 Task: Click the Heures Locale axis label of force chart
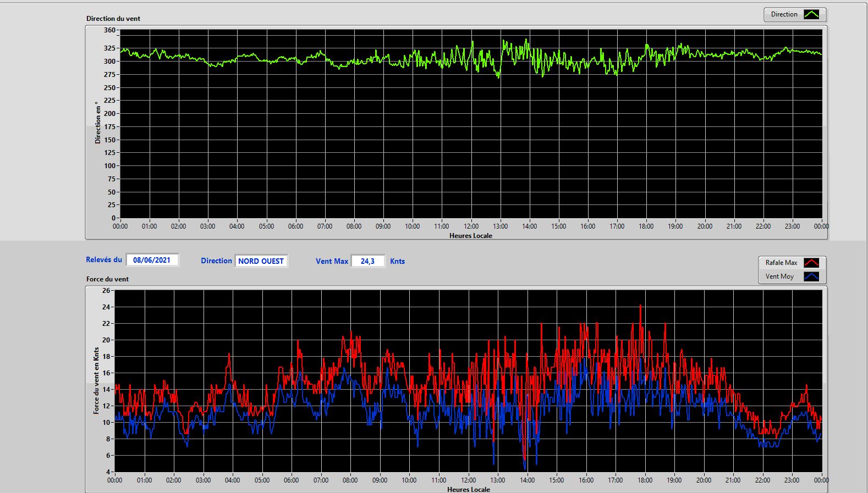tap(469, 489)
